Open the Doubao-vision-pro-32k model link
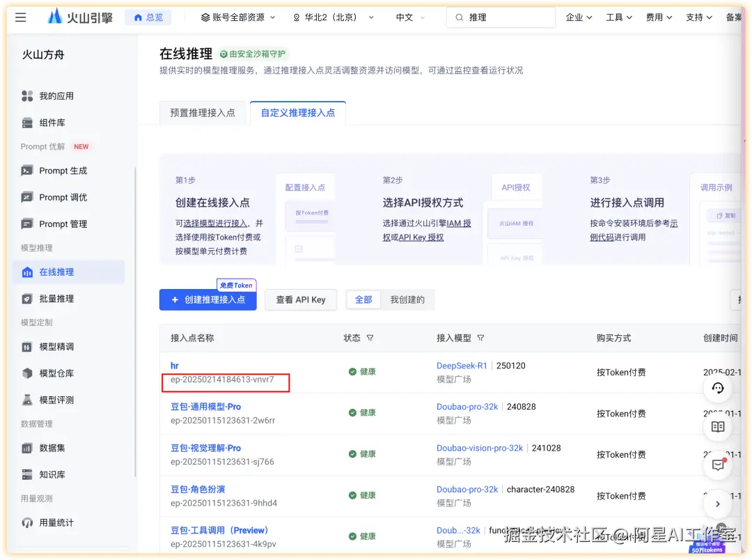The image size is (752, 560). [x=480, y=448]
